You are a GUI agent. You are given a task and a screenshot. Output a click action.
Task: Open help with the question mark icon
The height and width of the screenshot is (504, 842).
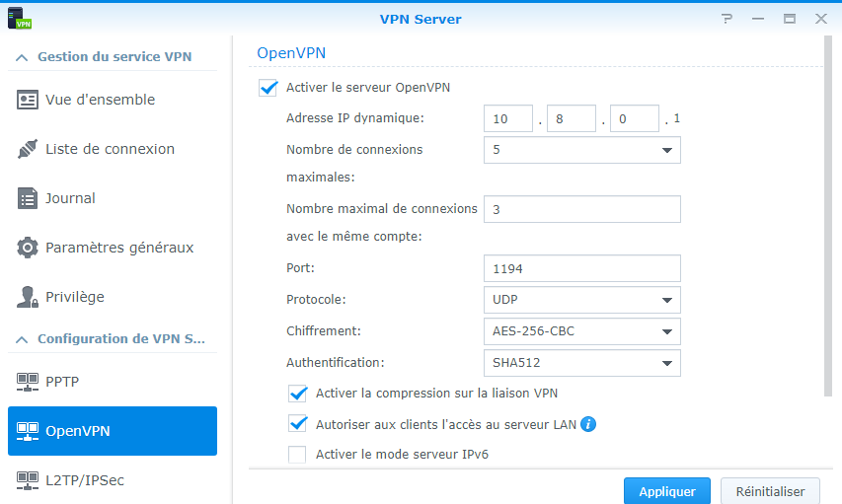tap(727, 19)
